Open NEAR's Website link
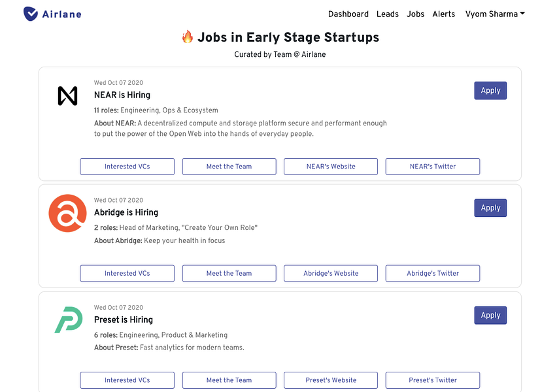540x392 pixels. point(331,167)
